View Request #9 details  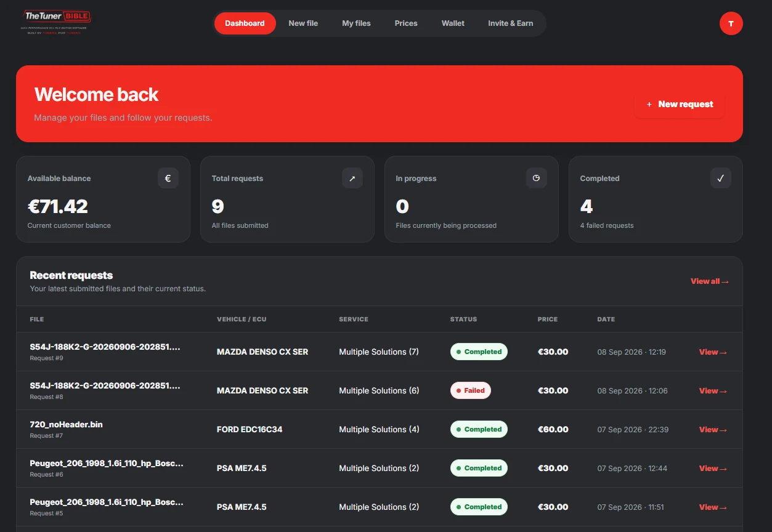coord(713,352)
